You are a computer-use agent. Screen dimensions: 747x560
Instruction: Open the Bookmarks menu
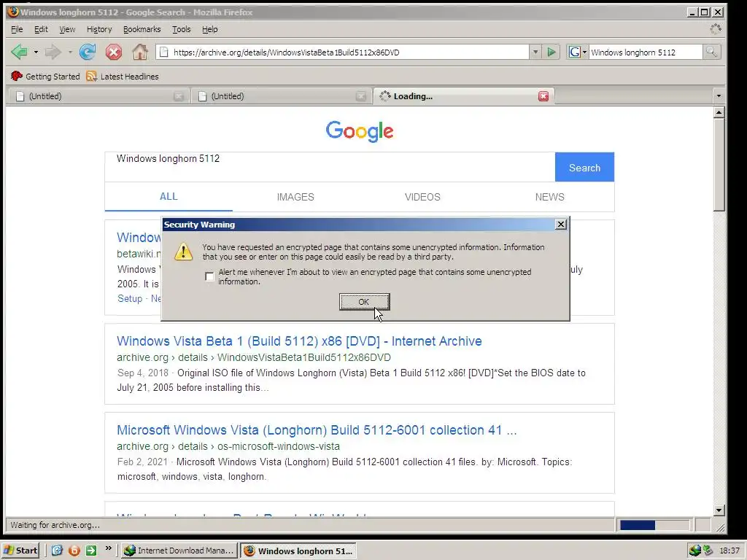tap(142, 29)
